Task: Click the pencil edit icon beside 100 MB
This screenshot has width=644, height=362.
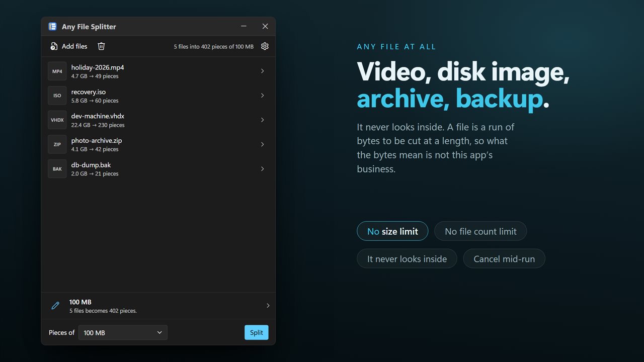Action: click(55, 306)
